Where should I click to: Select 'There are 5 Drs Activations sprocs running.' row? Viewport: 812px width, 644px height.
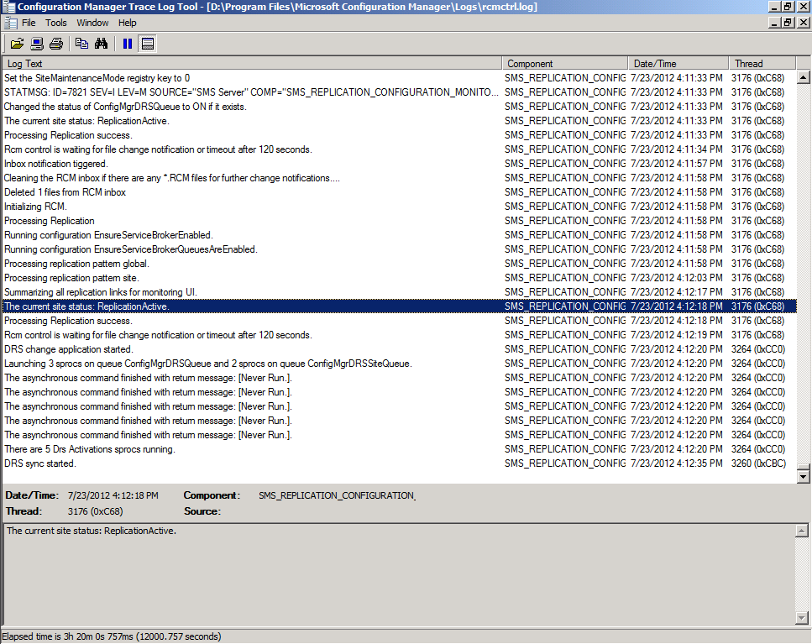(x=400, y=449)
